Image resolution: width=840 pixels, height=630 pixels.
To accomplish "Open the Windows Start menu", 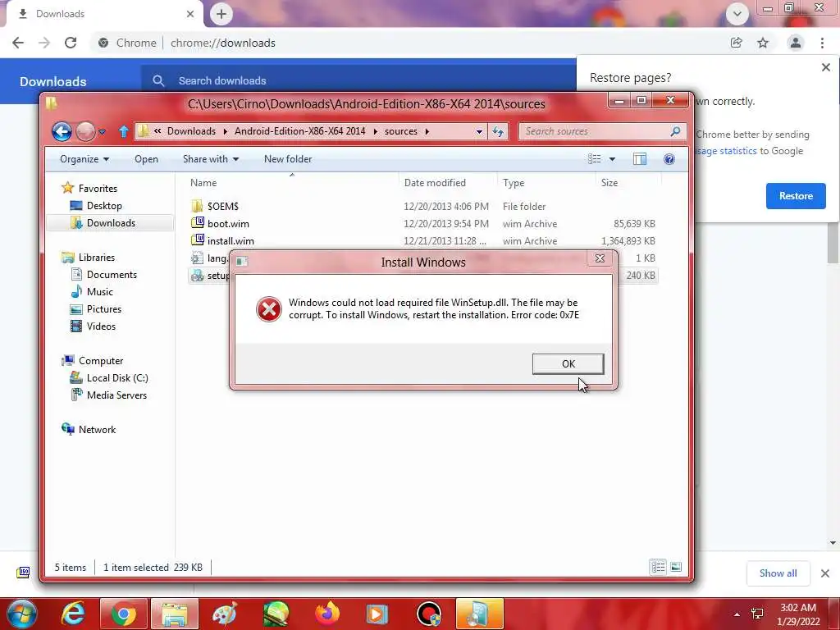I will point(21,614).
